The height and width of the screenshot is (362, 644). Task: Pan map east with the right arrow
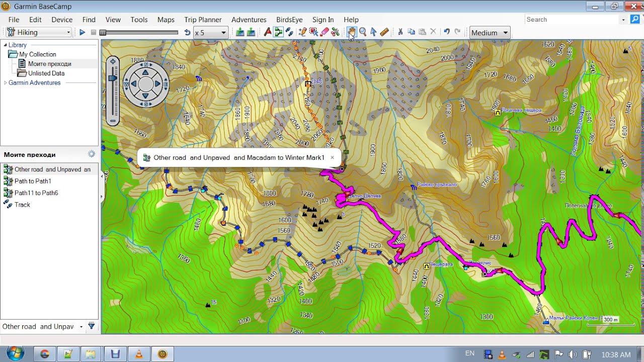(x=157, y=84)
